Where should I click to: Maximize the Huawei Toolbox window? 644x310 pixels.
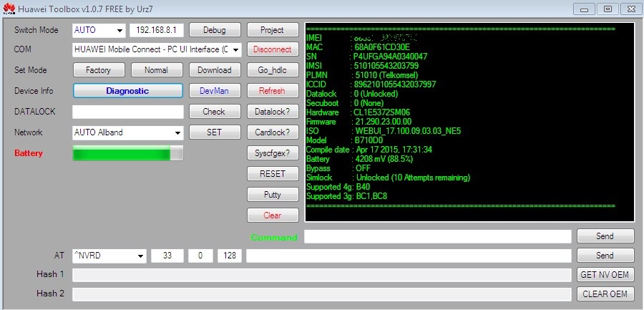click(x=608, y=9)
